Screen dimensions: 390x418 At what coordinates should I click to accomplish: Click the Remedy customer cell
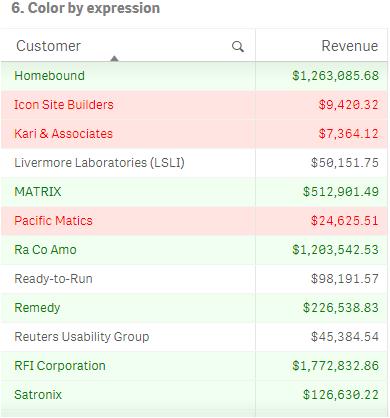point(128,308)
